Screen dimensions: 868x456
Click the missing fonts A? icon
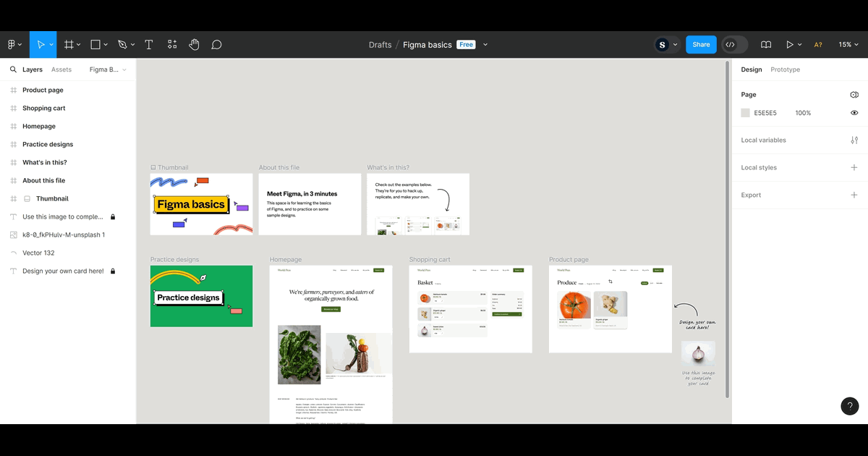tap(818, 45)
